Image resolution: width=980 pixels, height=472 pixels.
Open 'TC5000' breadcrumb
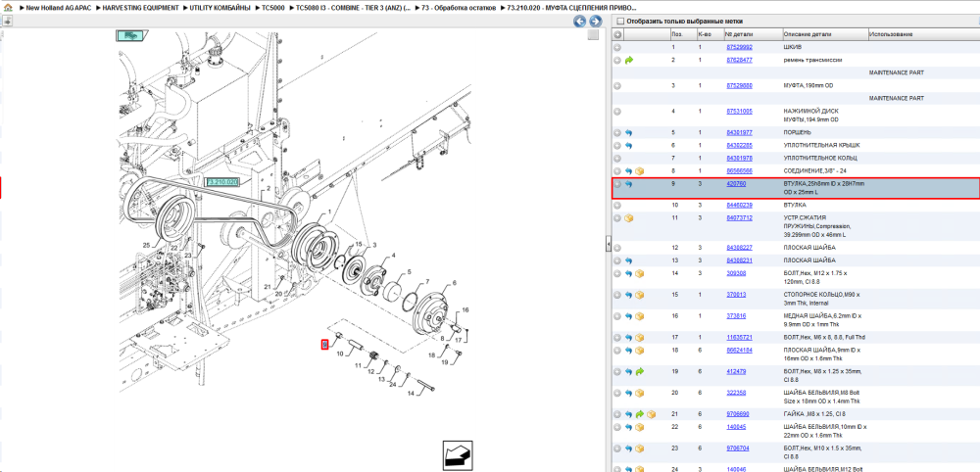(x=275, y=8)
